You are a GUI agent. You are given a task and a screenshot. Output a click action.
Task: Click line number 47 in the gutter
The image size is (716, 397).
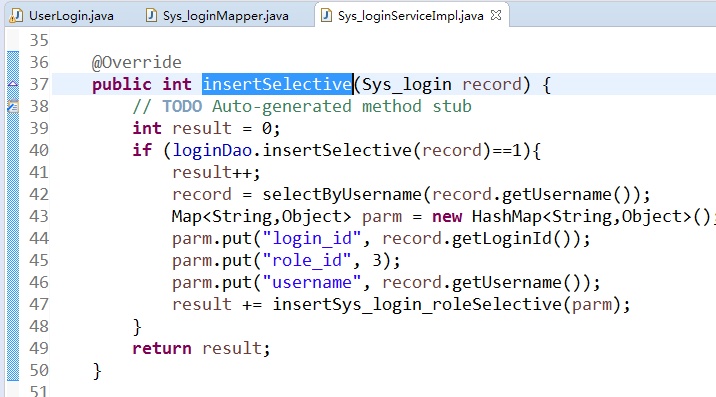39,305
